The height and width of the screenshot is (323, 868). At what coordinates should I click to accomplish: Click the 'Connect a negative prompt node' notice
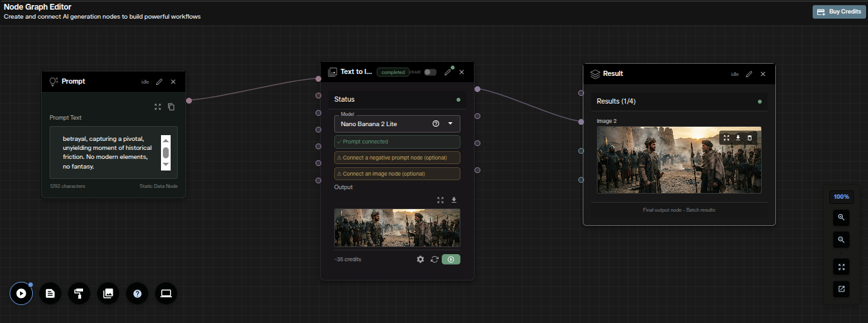[397, 158]
